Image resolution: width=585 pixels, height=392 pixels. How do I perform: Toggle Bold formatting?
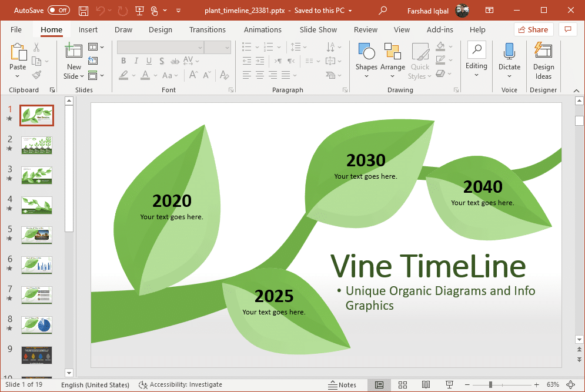tap(123, 61)
